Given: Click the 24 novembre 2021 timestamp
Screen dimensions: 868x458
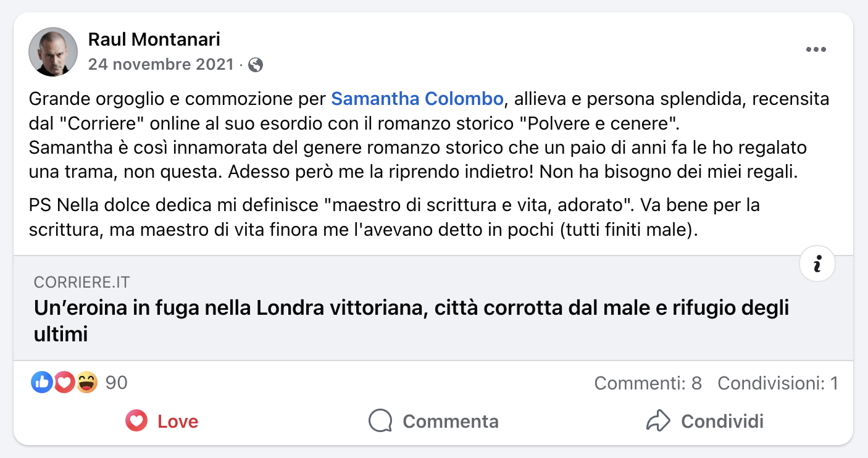Looking at the screenshot, I should pos(161,65).
